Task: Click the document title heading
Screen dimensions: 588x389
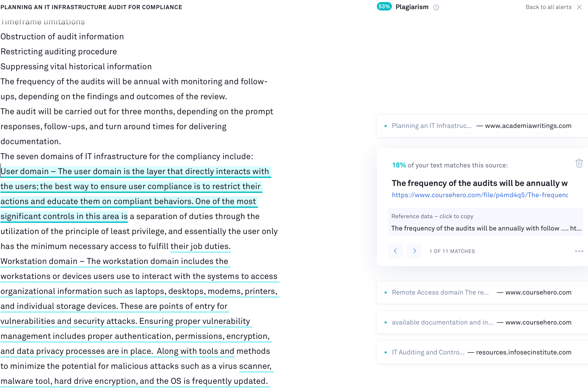Action: pyautogui.click(x=91, y=7)
